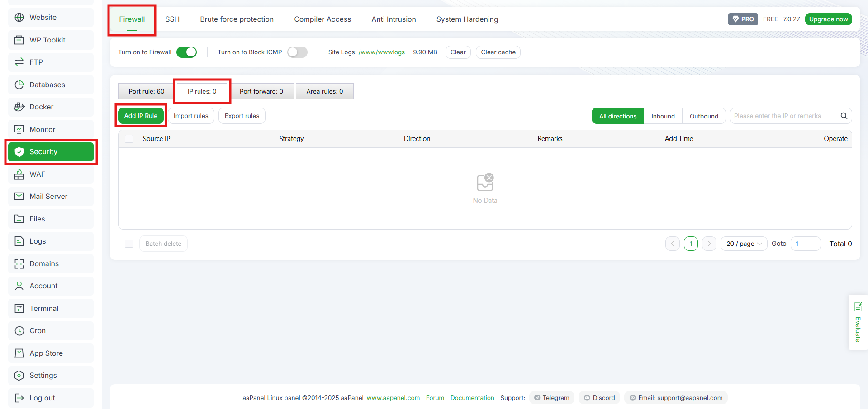Click the Upgrade now button
The width and height of the screenshot is (868, 409).
point(828,19)
